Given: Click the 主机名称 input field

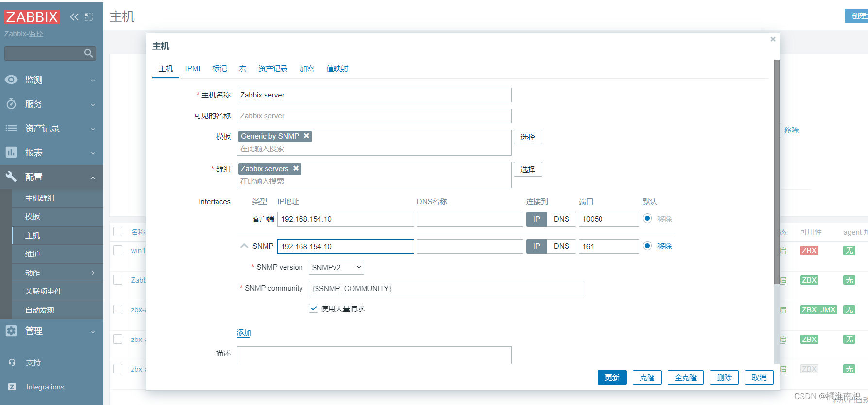Looking at the screenshot, I should [374, 95].
